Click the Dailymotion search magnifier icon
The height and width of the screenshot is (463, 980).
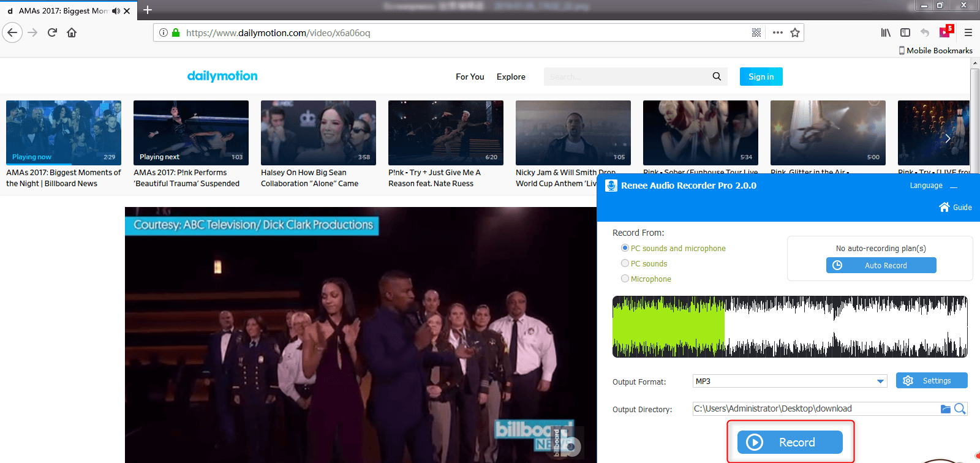tap(717, 77)
